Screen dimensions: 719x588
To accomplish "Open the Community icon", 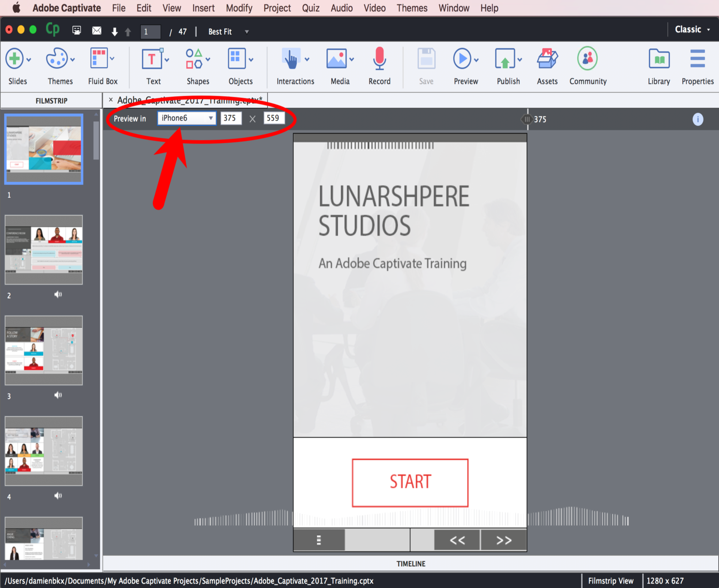I will coord(587,58).
